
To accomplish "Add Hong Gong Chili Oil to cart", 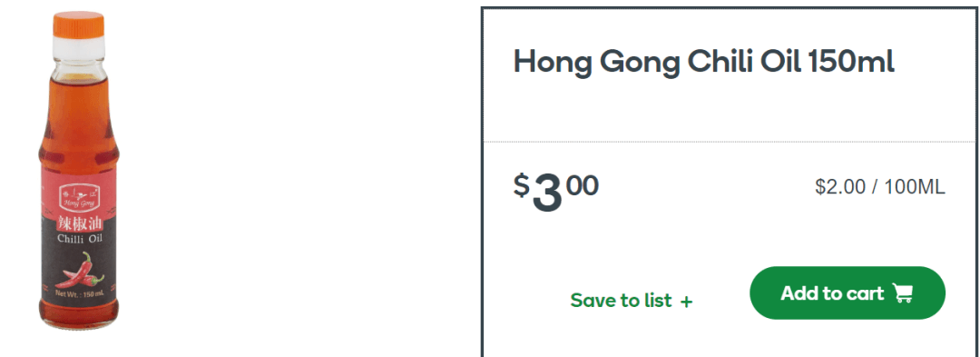I will tap(848, 293).
